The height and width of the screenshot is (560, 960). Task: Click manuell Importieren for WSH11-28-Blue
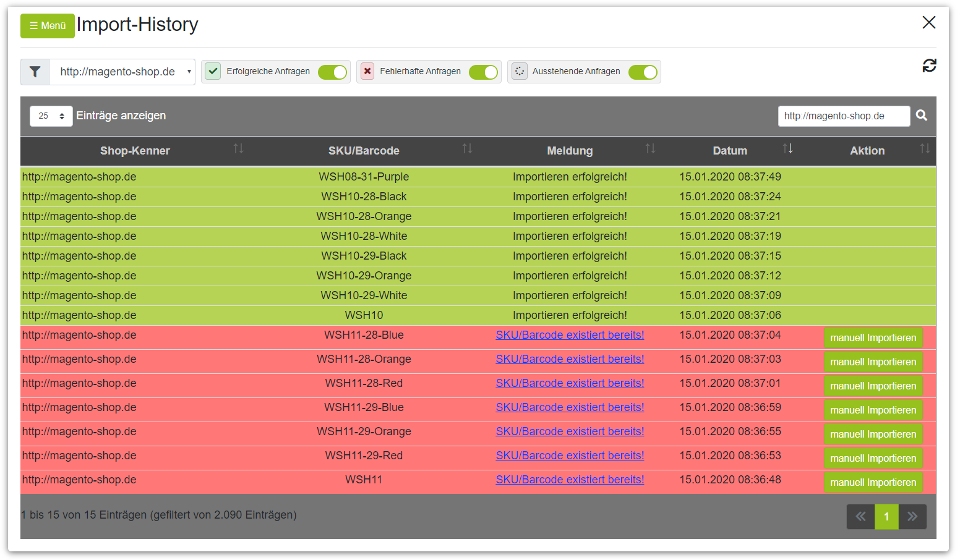tap(873, 338)
